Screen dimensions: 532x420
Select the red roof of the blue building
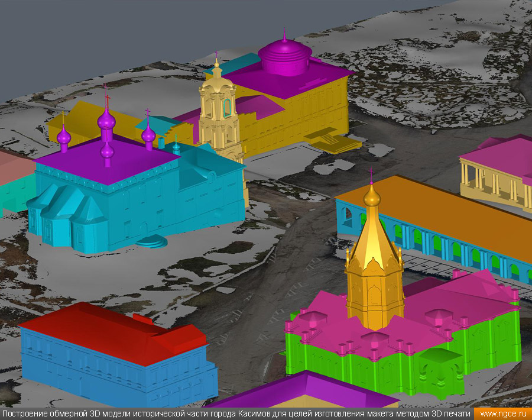[113, 333]
